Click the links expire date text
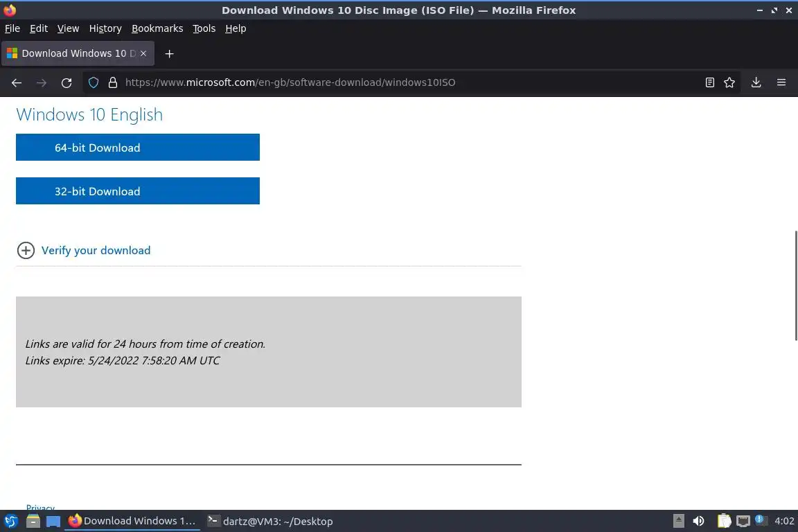 coord(123,360)
